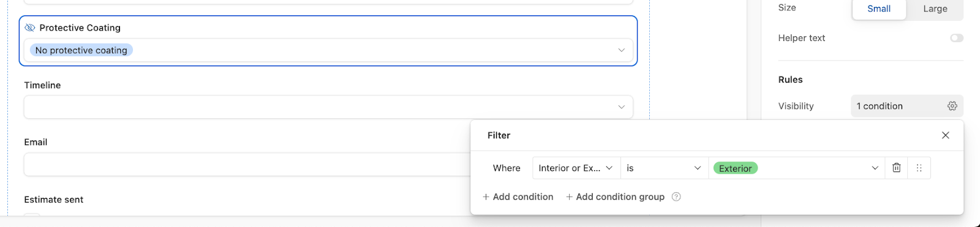Click the drag handle of the condition row
Image resolution: width=980 pixels, height=227 pixels.
[x=919, y=168]
